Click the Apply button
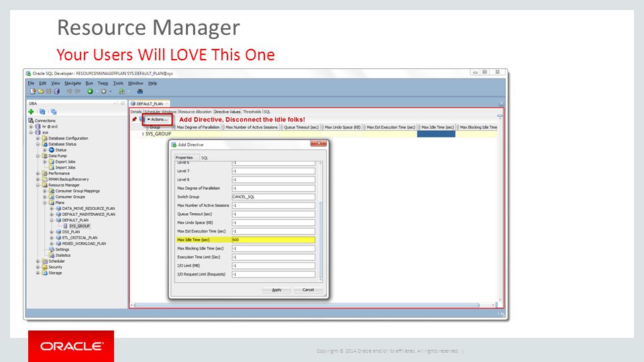This screenshot has width=644, height=362. 277,290
